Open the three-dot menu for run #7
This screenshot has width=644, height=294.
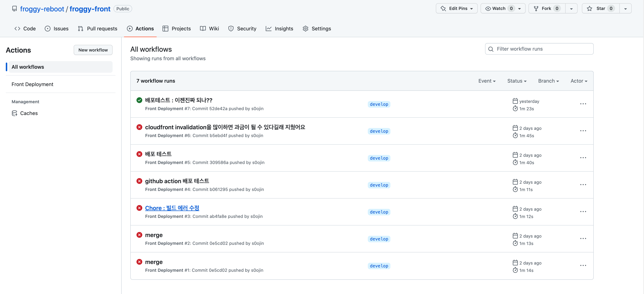click(583, 104)
